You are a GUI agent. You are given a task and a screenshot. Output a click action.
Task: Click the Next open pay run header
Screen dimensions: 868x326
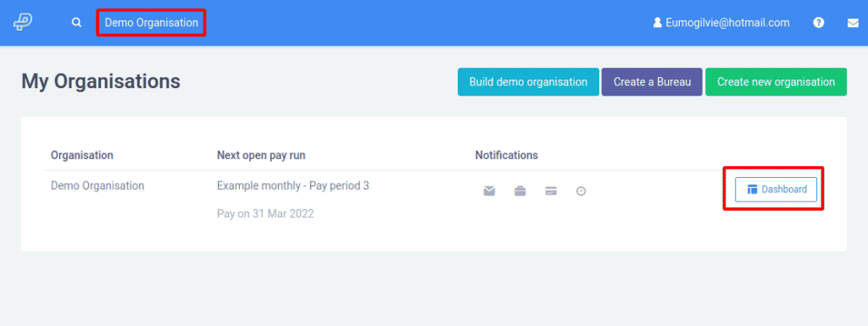coord(261,155)
